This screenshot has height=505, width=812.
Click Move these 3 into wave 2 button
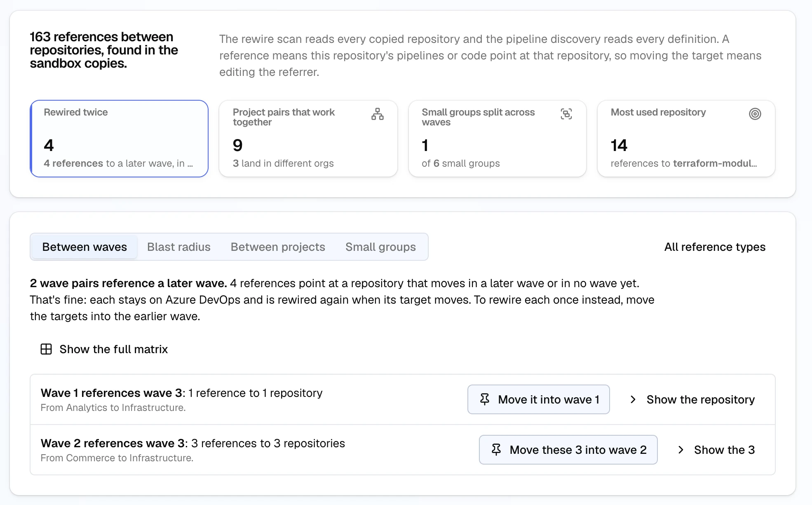(568, 450)
